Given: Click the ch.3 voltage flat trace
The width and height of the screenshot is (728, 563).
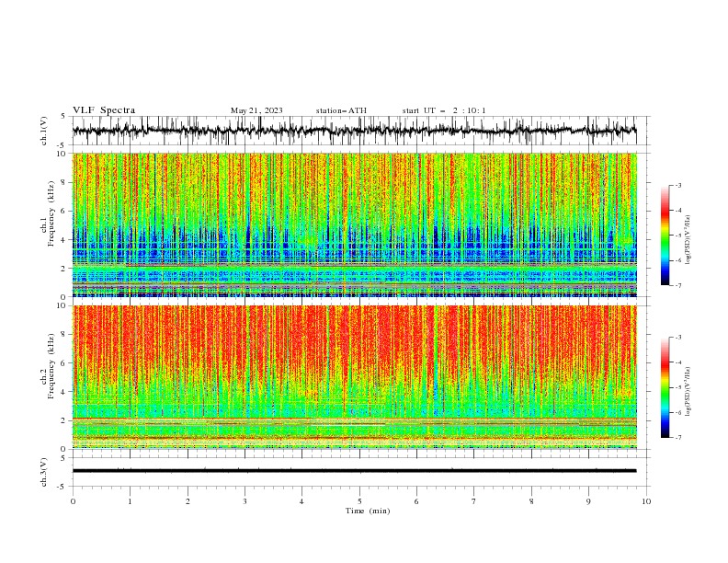Looking at the screenshot, I should (x=354, y=471).
